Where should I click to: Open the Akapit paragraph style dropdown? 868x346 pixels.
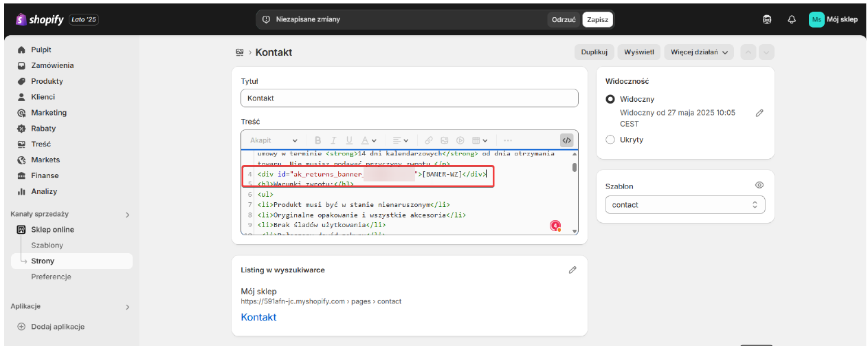tap(274, 140)
